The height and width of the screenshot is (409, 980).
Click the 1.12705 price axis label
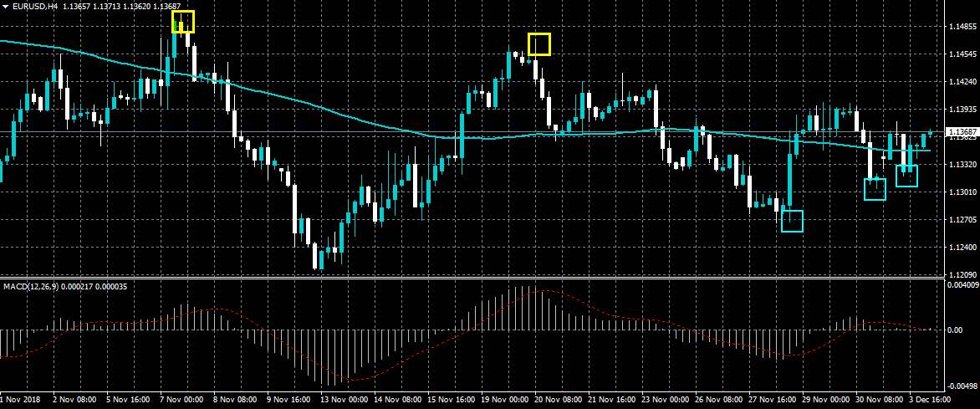click(x=962, y=219)
